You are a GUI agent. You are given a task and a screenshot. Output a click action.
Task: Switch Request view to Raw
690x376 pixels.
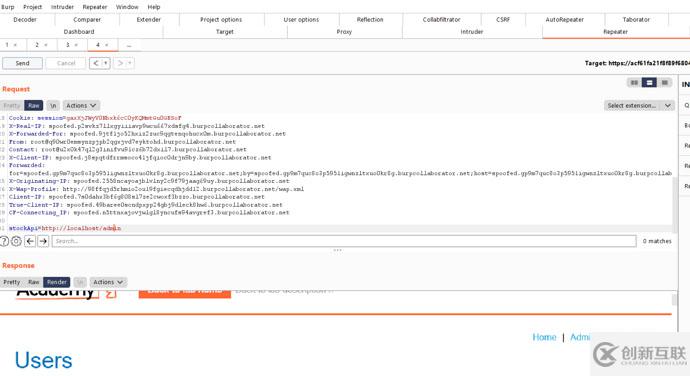coord(33,106)
